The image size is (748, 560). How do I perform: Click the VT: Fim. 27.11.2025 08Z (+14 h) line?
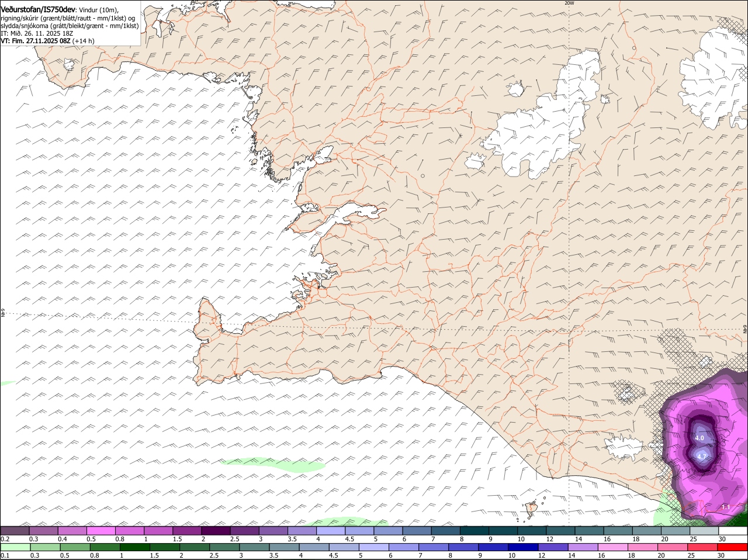coord(47,41)
